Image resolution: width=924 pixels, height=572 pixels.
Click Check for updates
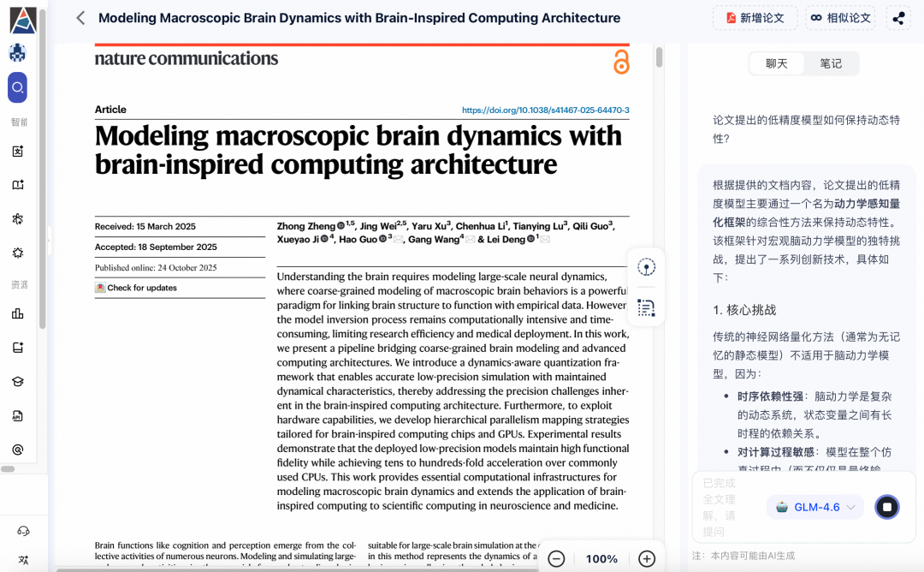click(x=136, y=288)
